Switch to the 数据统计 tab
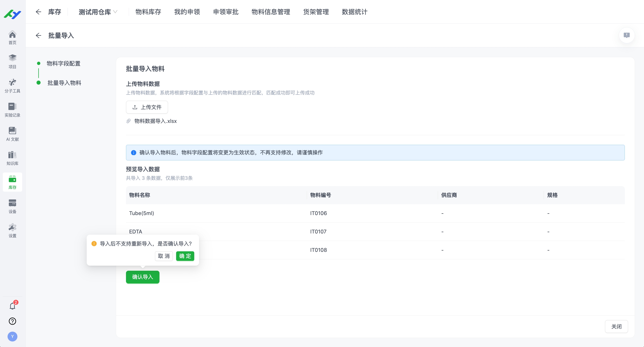Image resolution: width=644 pixels, height=347 pixels. click(x=354, y=12)
